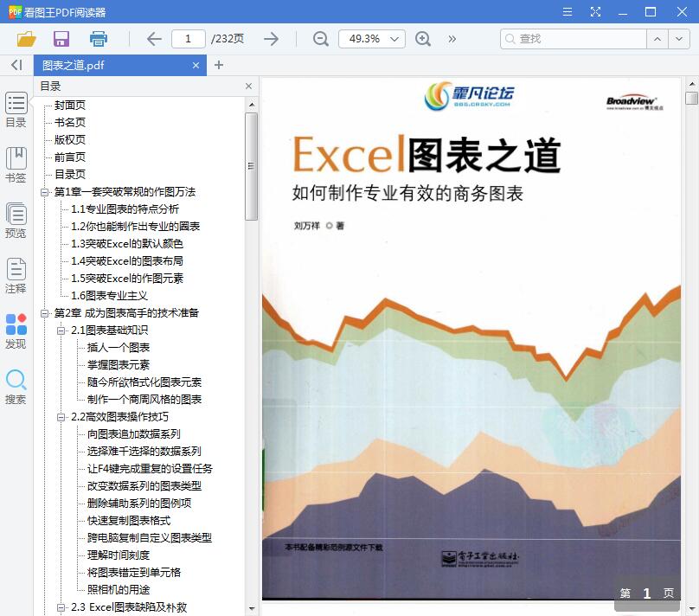Open a file with the folder icon
Screen dimensions: 699x616
26,39
